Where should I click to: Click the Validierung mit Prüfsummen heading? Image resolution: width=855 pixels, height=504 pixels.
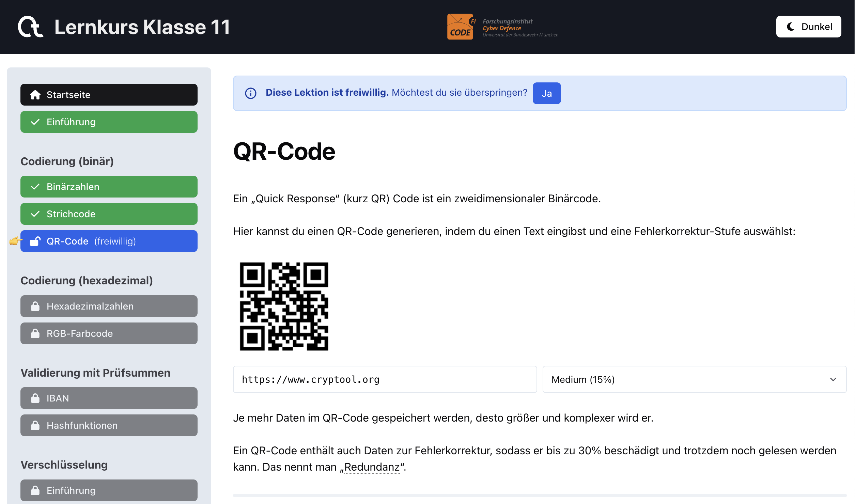[95, 373]
